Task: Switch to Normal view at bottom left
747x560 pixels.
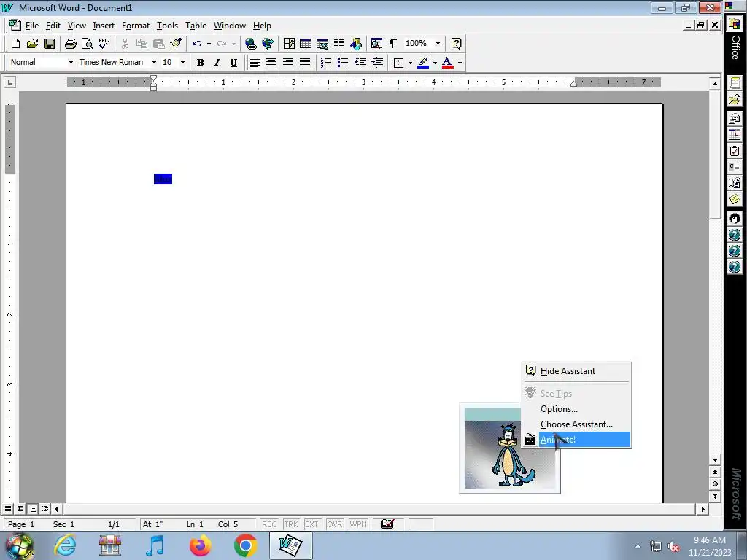Action: [8, 508]
